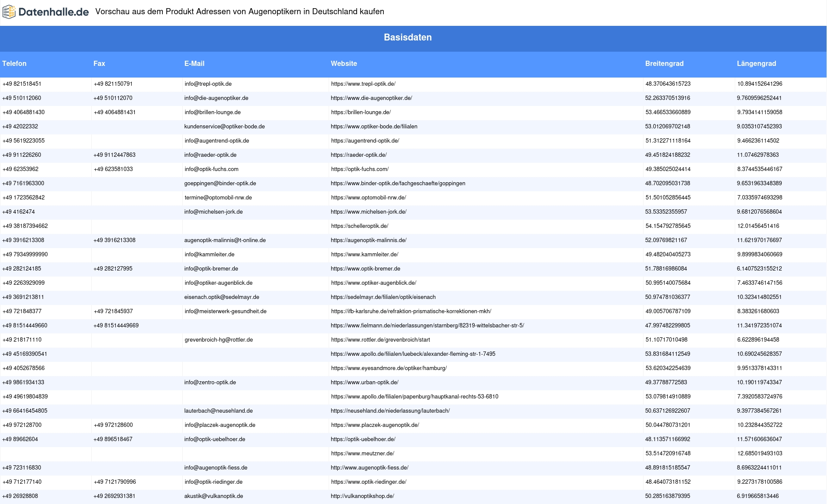Viewport: 827px width, 504px height.
Task: Open website http://vulkanoptikshop.de/
Action: click(x=362, y=496)
